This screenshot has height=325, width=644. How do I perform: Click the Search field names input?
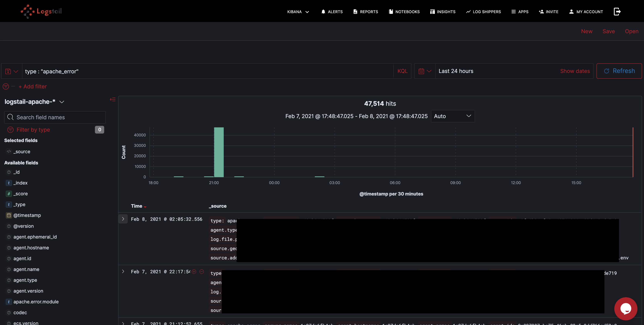[x=55, y=117]
